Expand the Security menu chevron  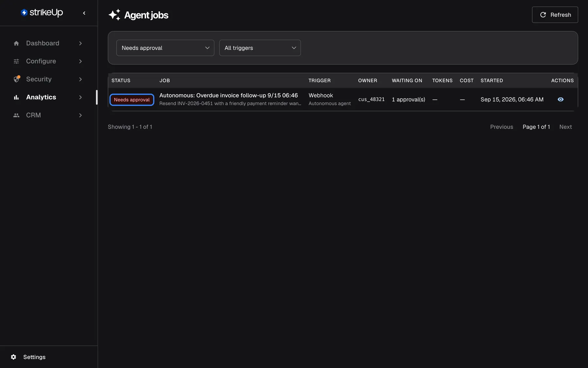(80, 79)
